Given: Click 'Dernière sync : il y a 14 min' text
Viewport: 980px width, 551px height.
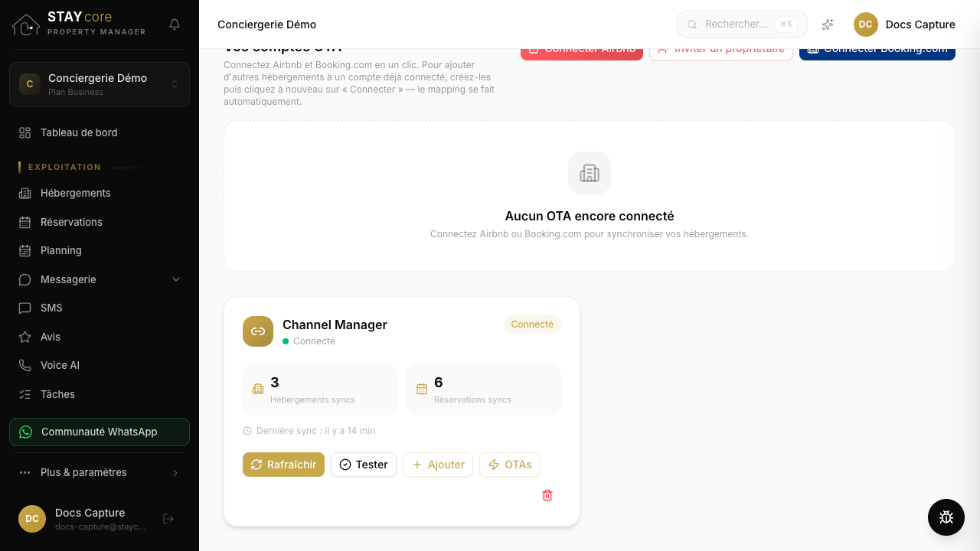Looking at the screenshot, I should 316,431.
